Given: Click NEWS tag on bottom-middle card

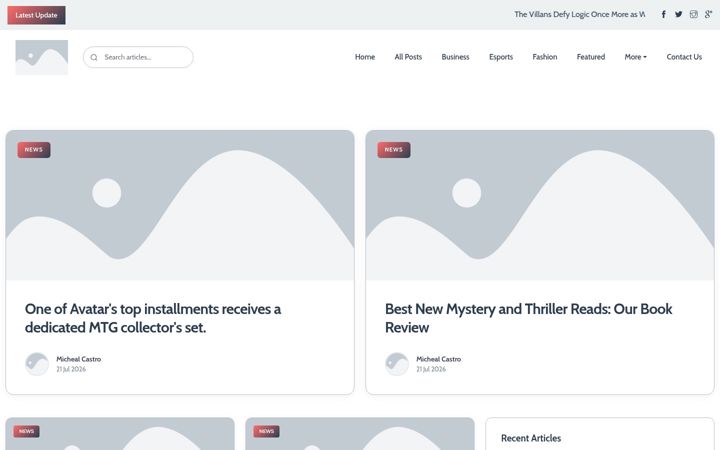Looking at the screenshot, I should pos(266,431).
